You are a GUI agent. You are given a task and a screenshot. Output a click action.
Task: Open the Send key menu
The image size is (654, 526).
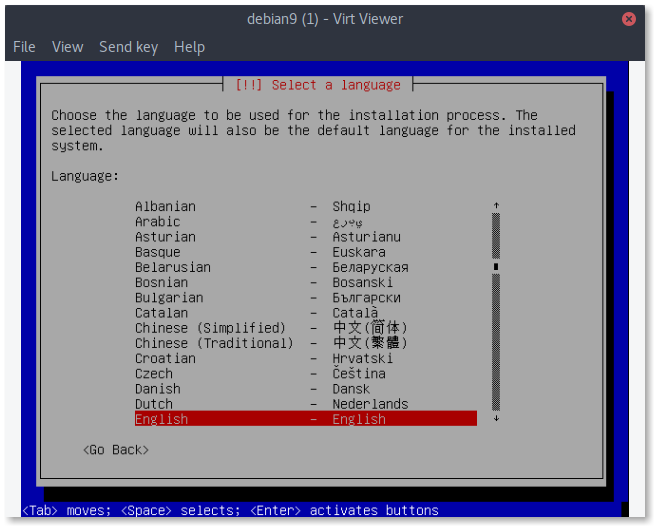click(128, 47)
